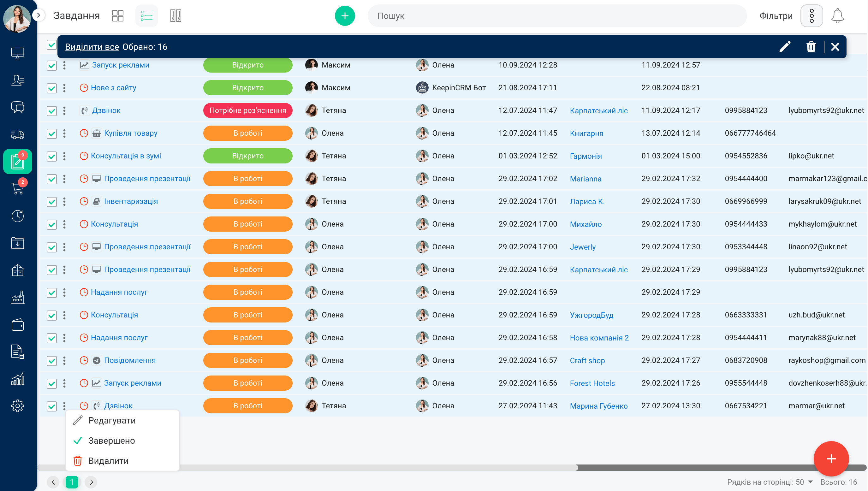Open the notifications bell

(837, 16)
